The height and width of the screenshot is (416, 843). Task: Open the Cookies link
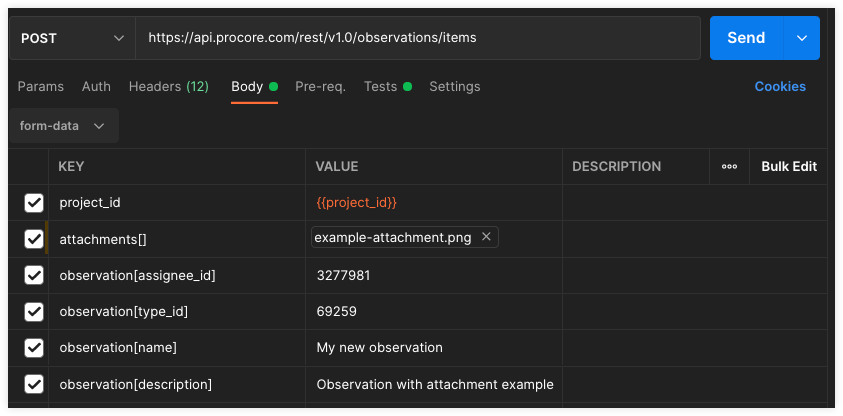click(780, 87)
